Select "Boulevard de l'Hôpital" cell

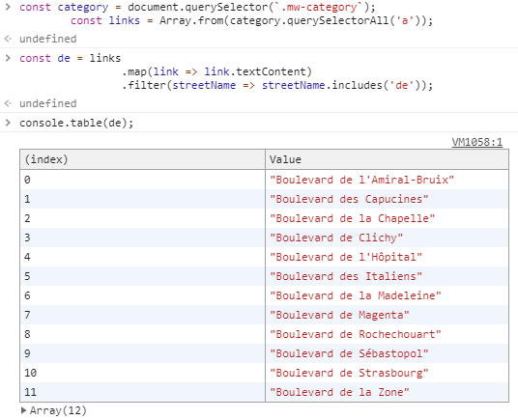[387, 257]
